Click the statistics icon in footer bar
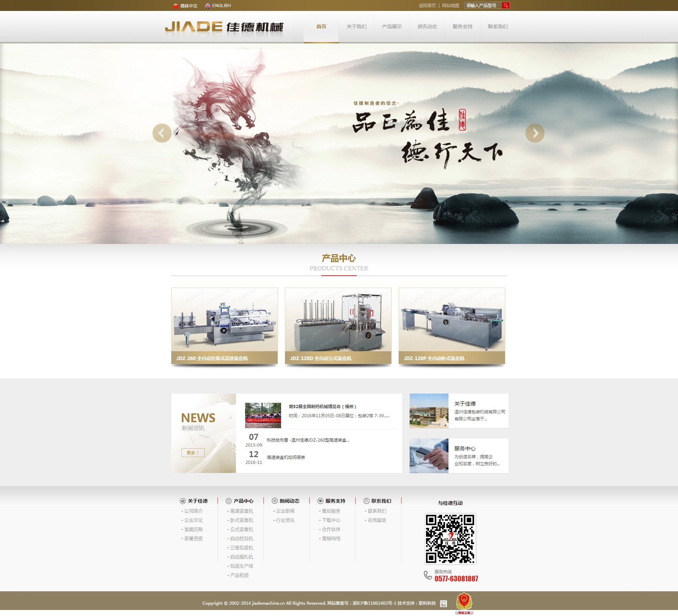Image resolution: width=678 pixels, height=616 pixels. point(444,603)
